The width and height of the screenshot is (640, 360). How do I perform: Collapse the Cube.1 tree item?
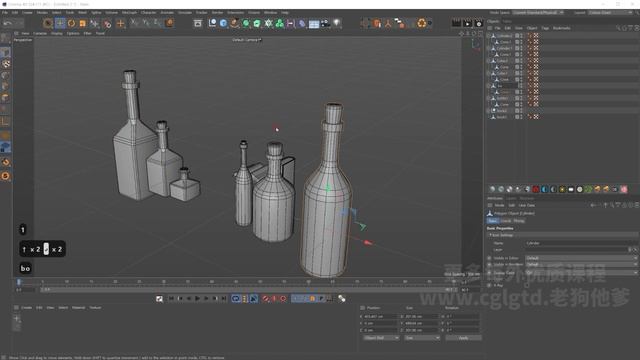pos(489,73)
